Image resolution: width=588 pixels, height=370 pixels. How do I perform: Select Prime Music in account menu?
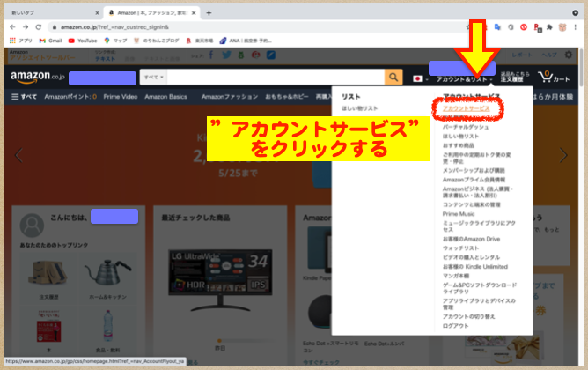(x=459, y=214)
